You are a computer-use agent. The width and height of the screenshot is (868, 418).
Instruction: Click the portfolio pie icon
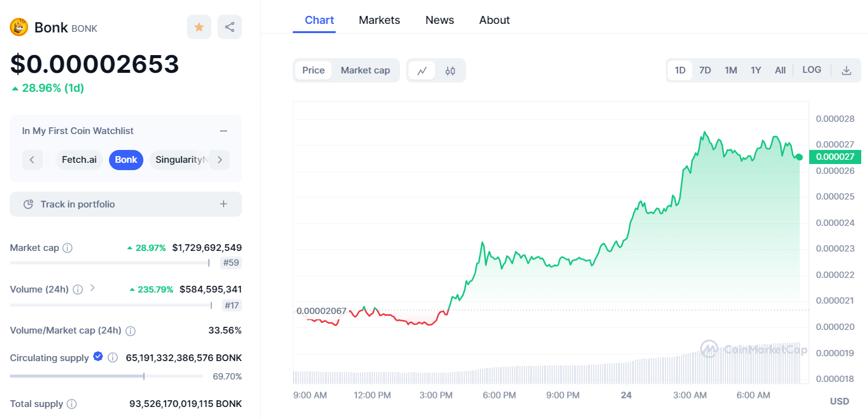28,204
